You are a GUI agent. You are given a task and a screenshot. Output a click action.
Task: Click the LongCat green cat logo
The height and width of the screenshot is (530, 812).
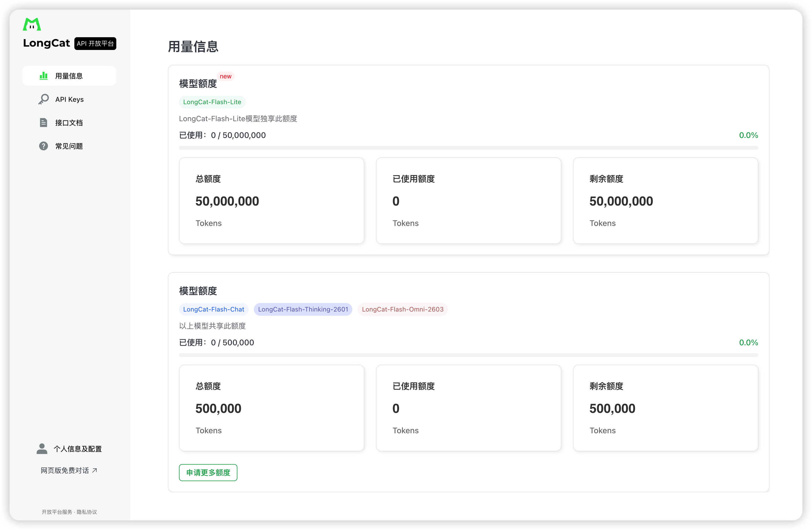[32, 24]
